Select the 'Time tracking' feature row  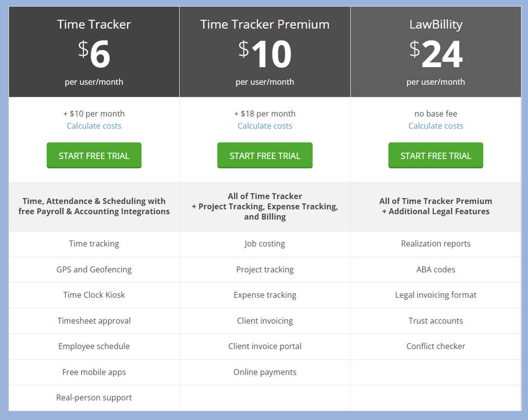point(94,244)
